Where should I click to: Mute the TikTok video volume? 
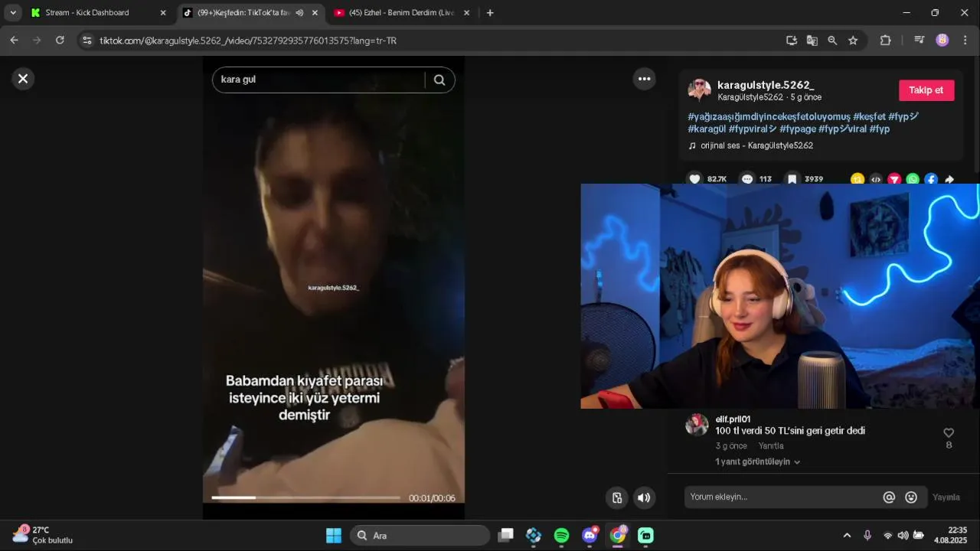[644, 498]
